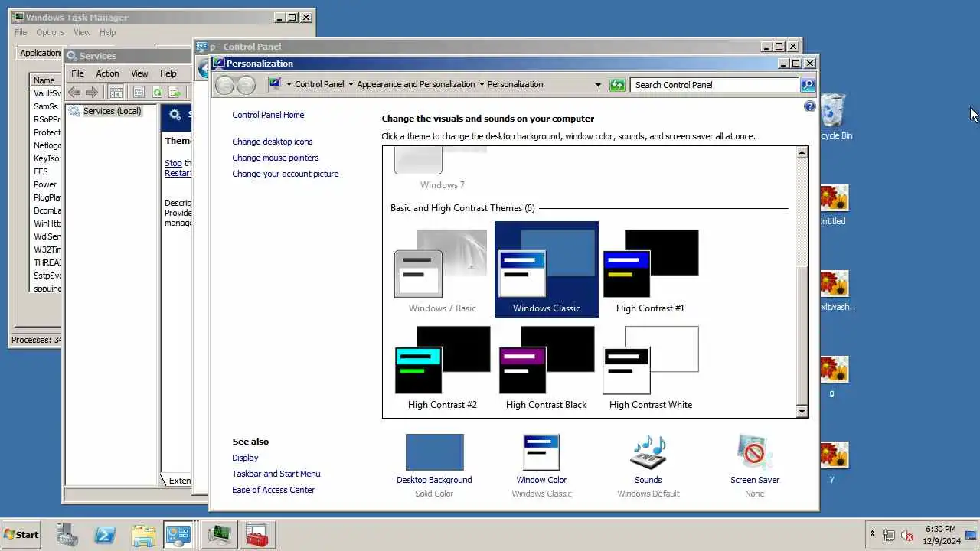Screen dimensions: 980x551
Task: Open View menu in Task Manager
Action: point(82,32)
